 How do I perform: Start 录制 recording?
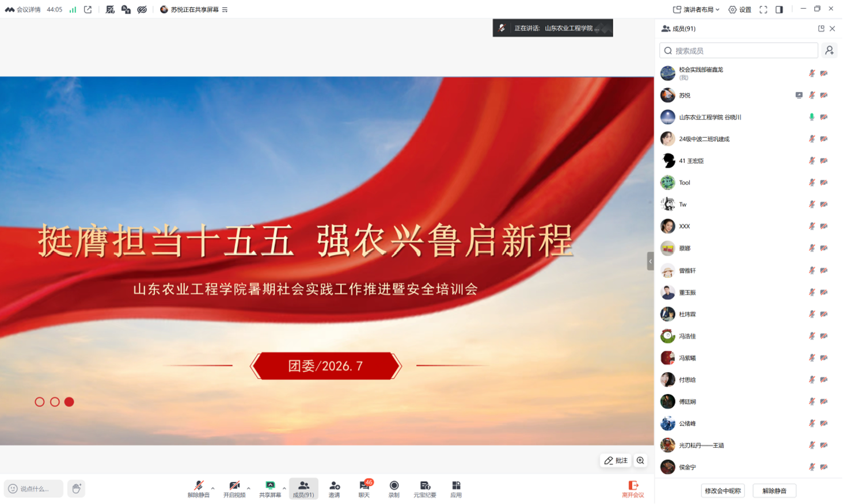394,489
